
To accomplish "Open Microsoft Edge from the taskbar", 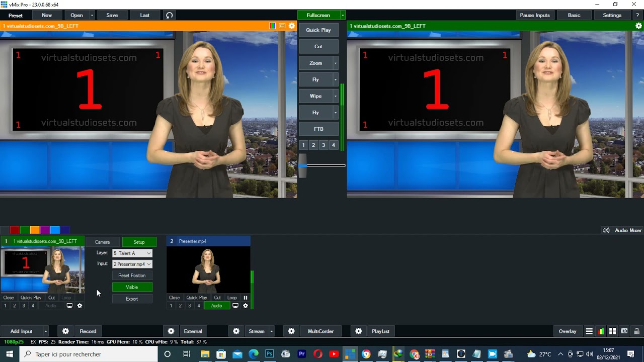I will coord(253,354).
